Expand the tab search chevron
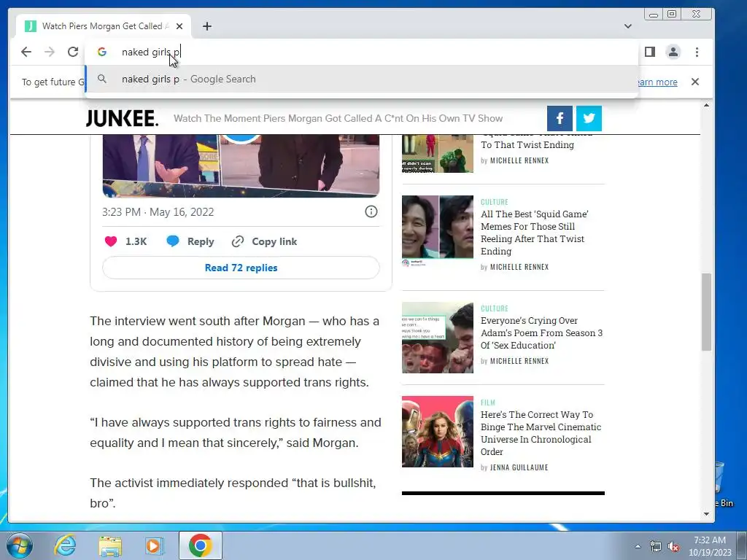 click(628, 26)
